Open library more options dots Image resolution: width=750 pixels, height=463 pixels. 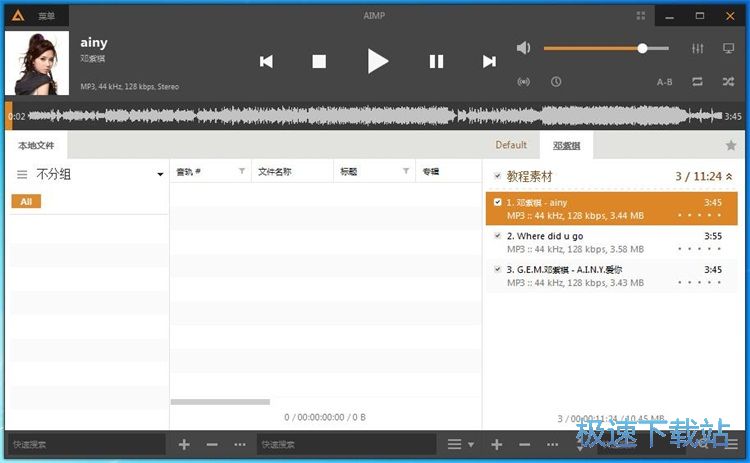pyautogui.click(x=240, y=445)
